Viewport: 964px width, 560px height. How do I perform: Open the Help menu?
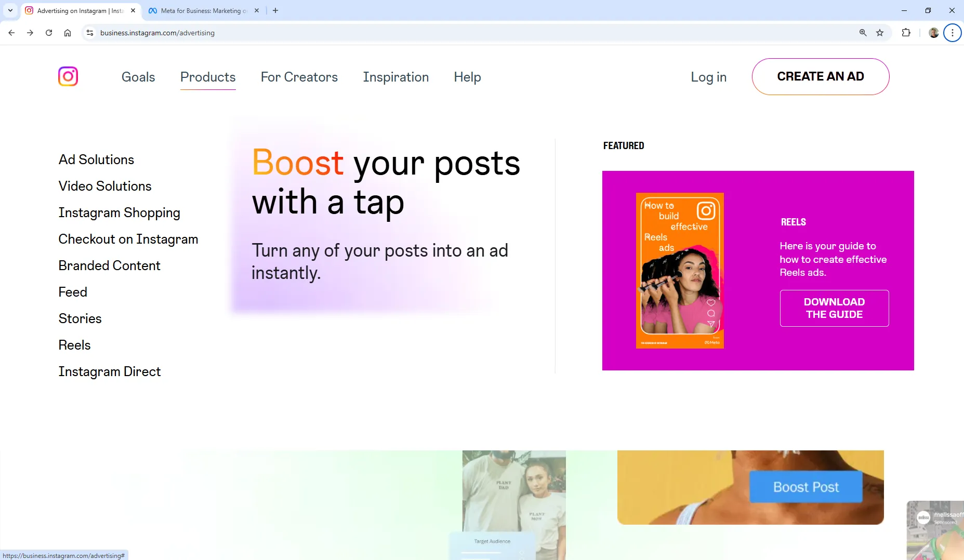pyautogui.click(x=467, y=77)
